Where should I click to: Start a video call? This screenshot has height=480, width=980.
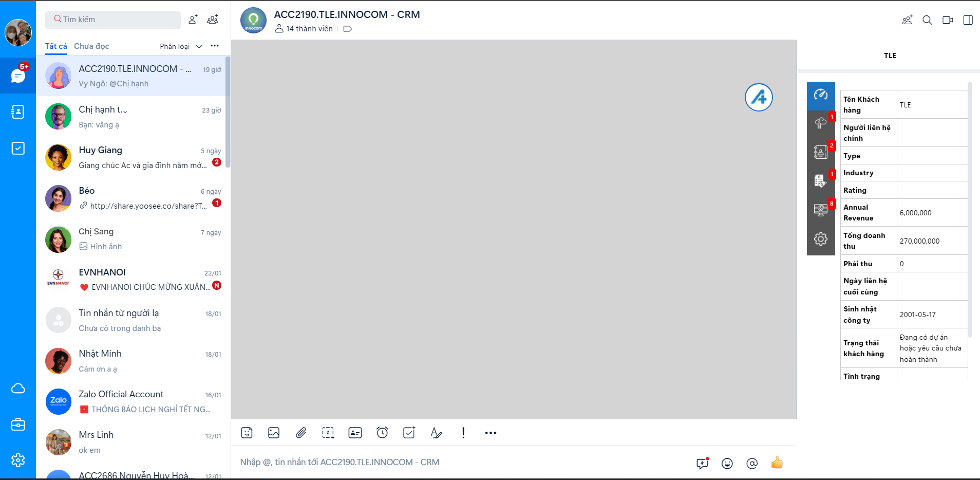[x=948, y=20]
